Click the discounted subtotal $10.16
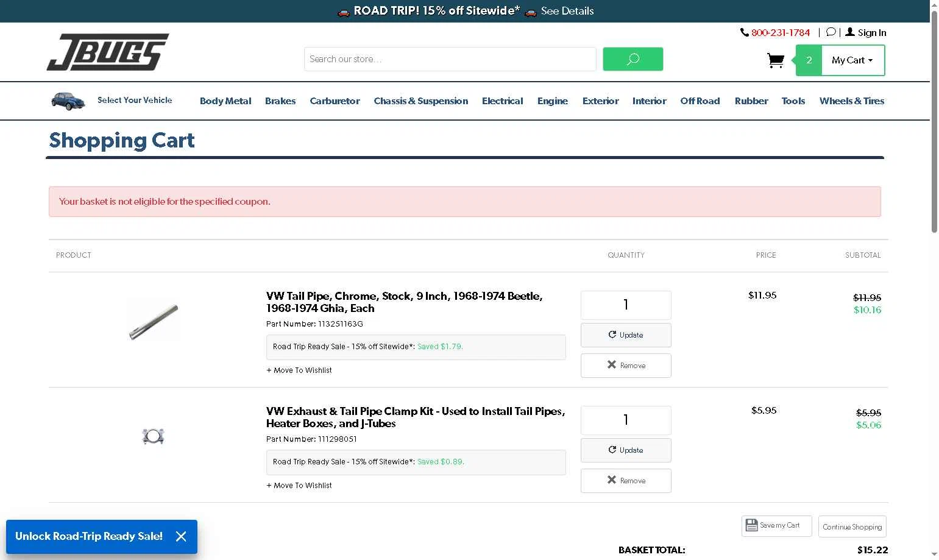The width and height of the screenshot is (939, 560). (x=867, y=310)
